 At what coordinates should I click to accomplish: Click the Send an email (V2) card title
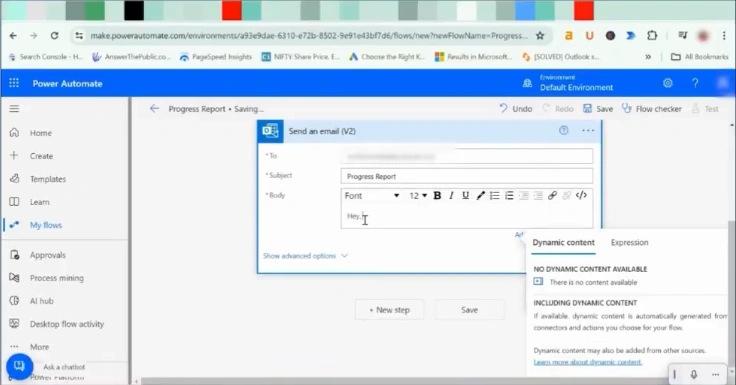pos(322,131)
